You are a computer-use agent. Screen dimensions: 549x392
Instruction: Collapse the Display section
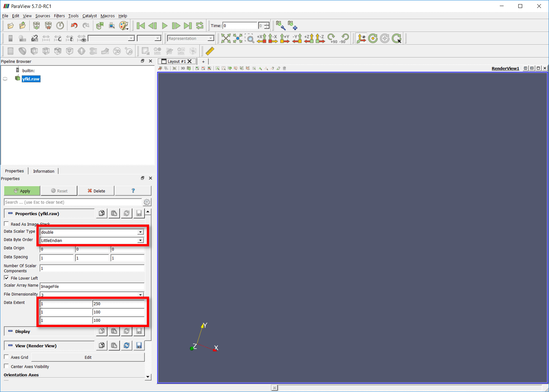click(11, 331)
